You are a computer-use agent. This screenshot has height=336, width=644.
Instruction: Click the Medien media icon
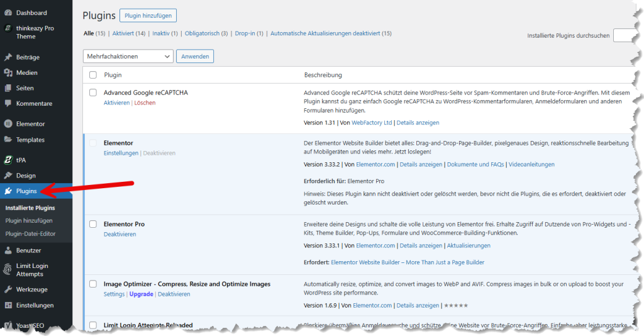pos(8,73)
